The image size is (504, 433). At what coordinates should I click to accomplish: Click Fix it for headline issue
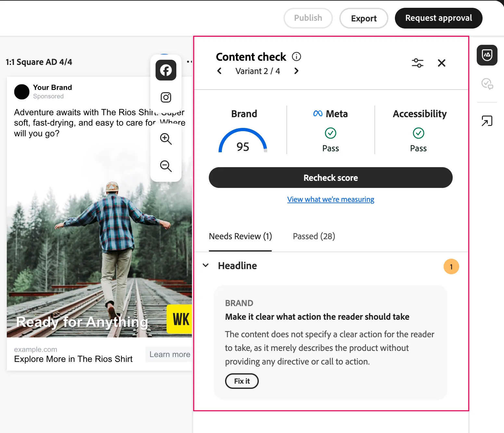click(x=242, y=381)
